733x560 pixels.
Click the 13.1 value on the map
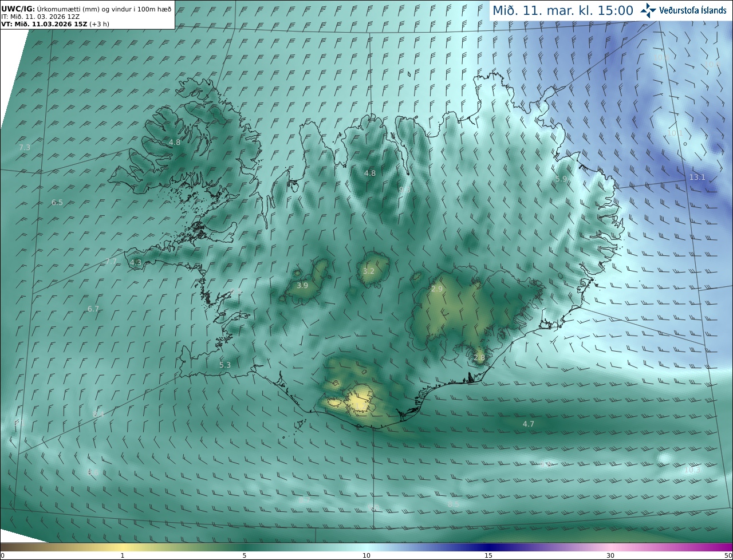pyautogui.click(x=697, y=178)
